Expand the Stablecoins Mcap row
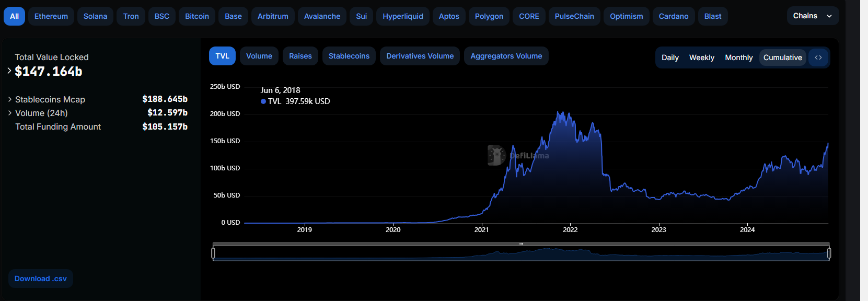 tap(10, 99)
